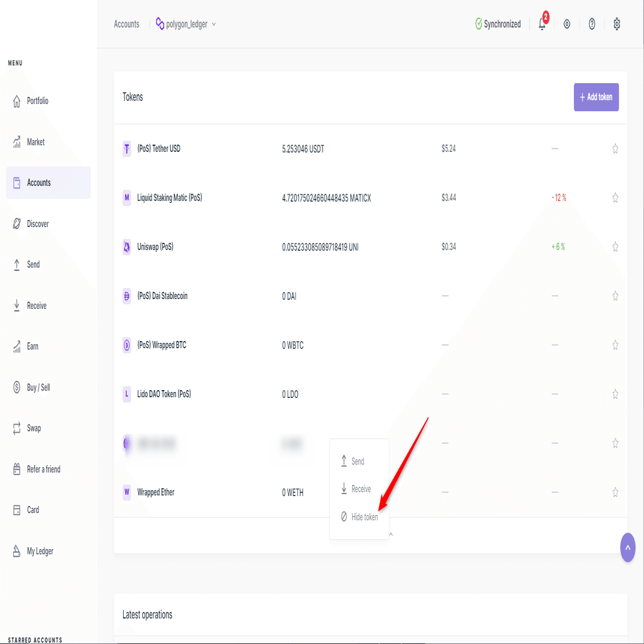Click the $3.44 value
The image size is (644, 644).
[x=448, y=198]
